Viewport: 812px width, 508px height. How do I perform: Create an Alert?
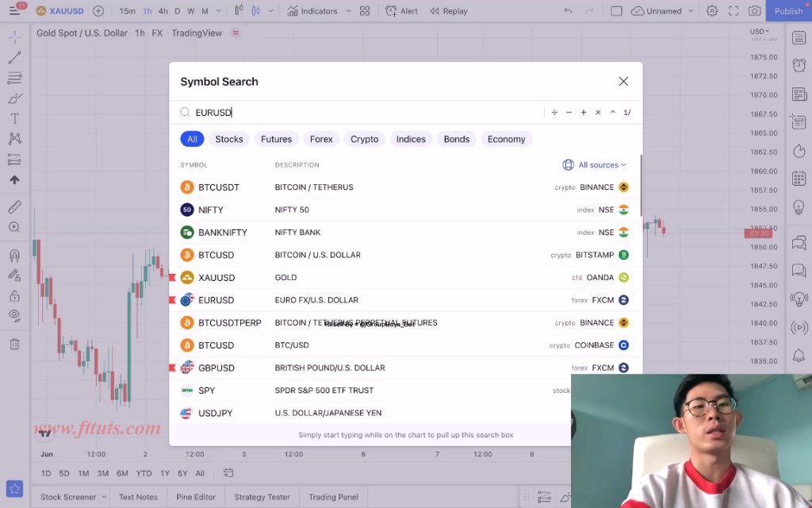401,11
